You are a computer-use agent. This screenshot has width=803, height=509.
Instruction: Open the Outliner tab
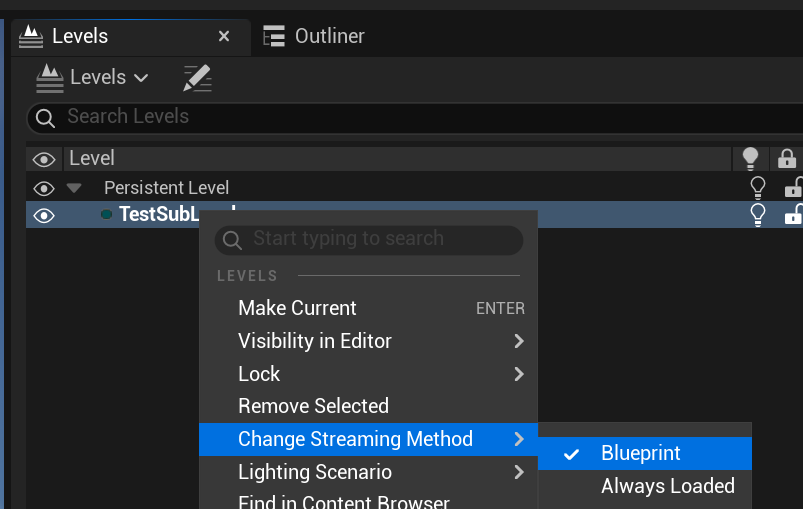click(x=313, y=36)
